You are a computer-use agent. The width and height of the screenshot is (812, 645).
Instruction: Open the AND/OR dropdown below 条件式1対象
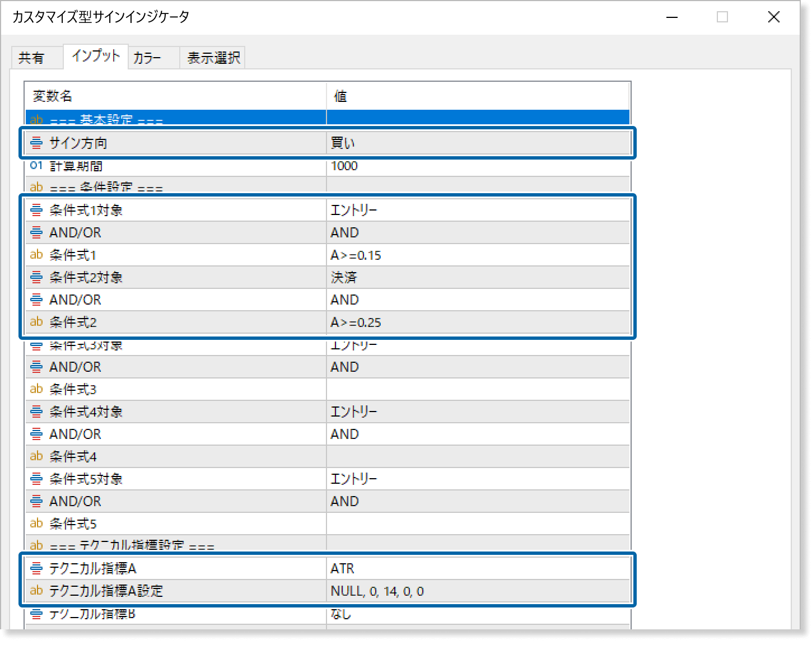476,232
